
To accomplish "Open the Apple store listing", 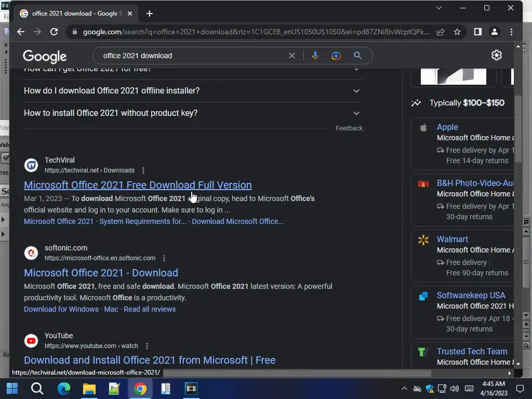I will 447,127.
